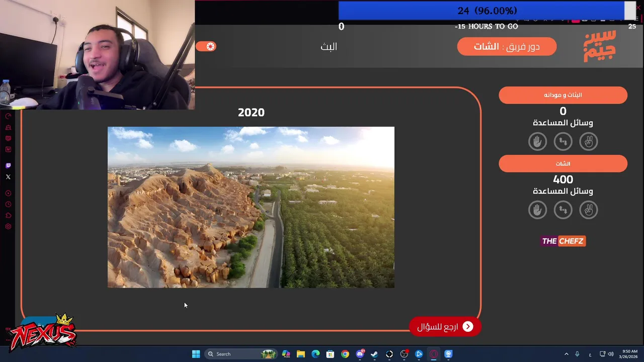The width and height of the screenshot is (644, 362).
Task: Use hand helper for البثات و مودانه team
Action: coord(537,141)
